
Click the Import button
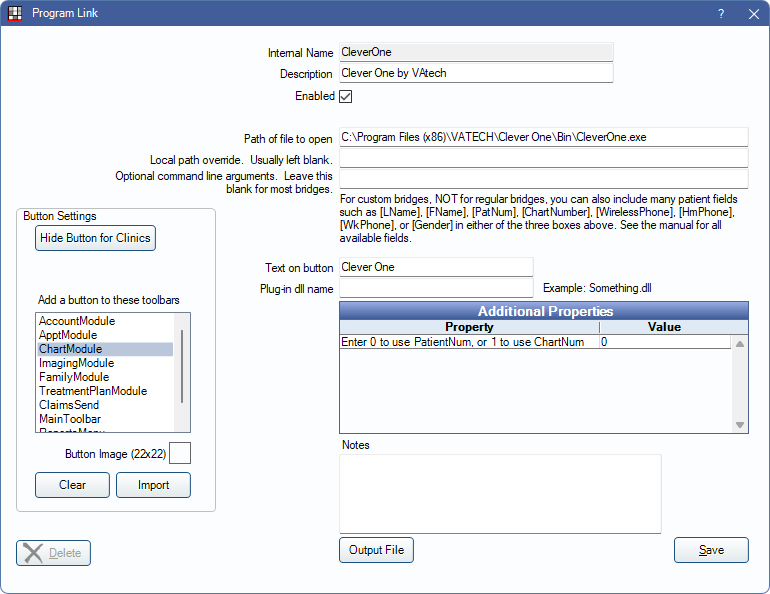point(153,485)
